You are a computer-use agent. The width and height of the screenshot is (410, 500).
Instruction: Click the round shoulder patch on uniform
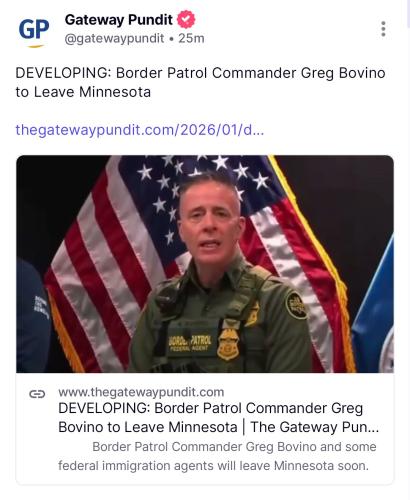pos(296,305)
